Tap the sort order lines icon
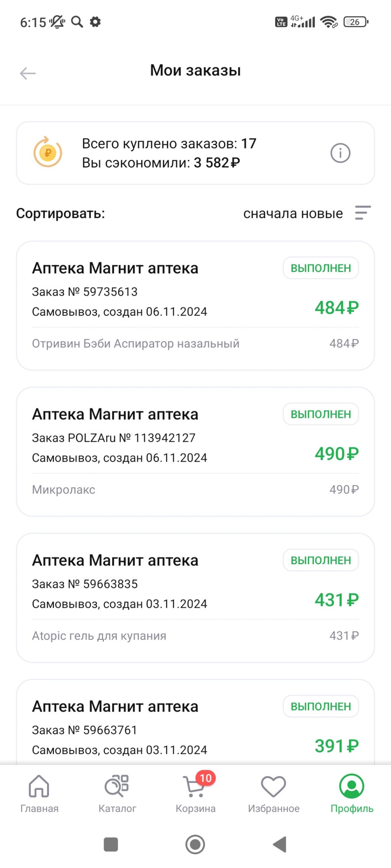 (363, 213)
